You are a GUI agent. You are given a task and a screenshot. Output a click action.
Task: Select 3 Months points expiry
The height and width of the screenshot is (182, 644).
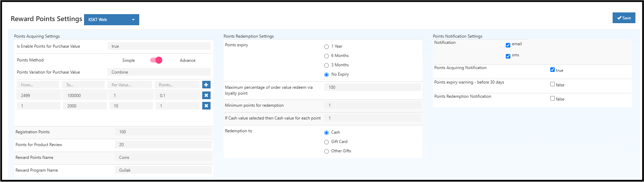coord(326,65)
